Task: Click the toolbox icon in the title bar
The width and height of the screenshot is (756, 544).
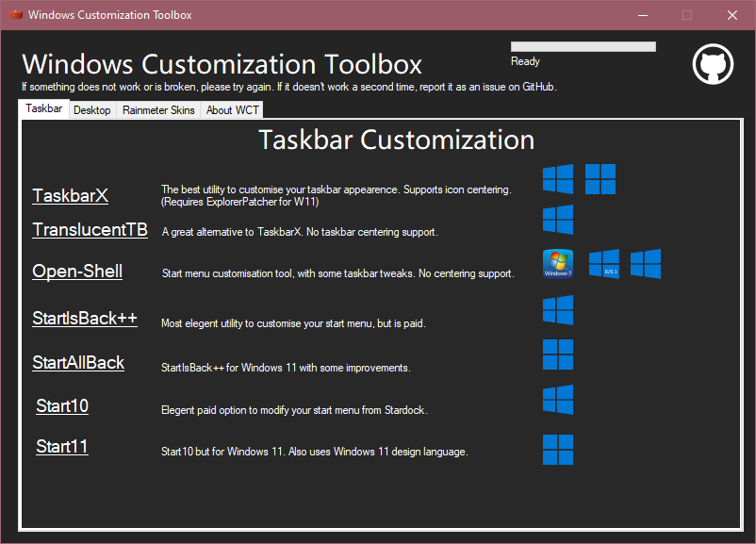Action: 14,14
